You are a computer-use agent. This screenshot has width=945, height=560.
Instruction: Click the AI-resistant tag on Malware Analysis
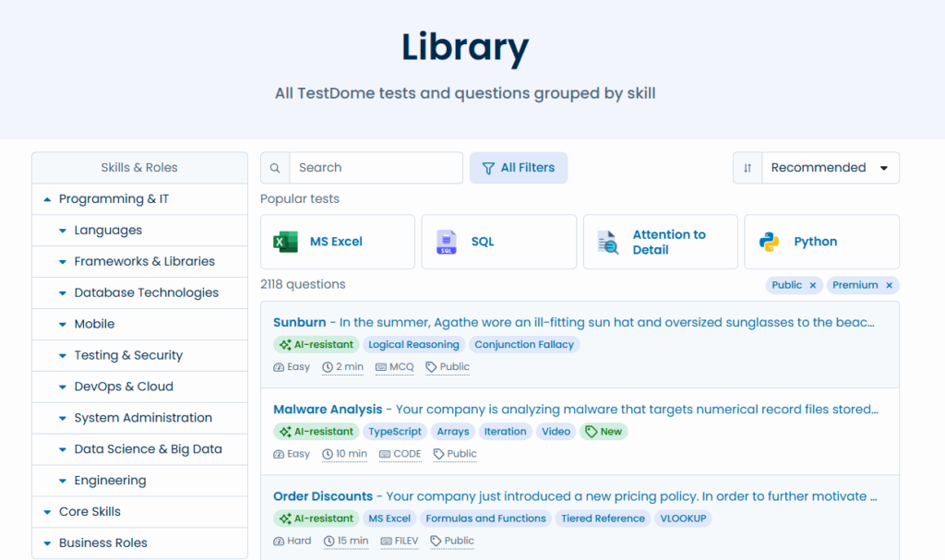click(x=317, y=432)
